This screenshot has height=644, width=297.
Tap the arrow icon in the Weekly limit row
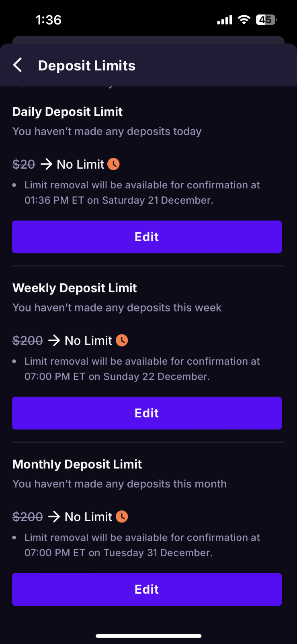coord(54,341)
